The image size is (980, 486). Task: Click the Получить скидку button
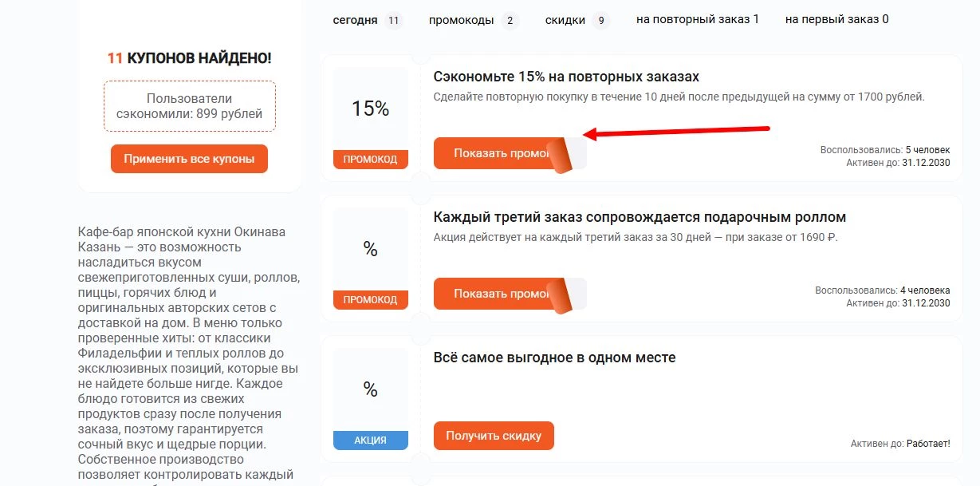click(x=494, y=436)
